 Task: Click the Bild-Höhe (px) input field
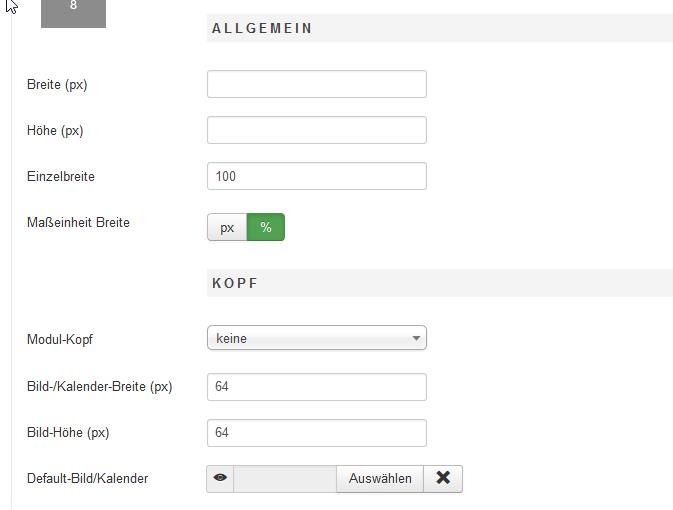point(316,432)
